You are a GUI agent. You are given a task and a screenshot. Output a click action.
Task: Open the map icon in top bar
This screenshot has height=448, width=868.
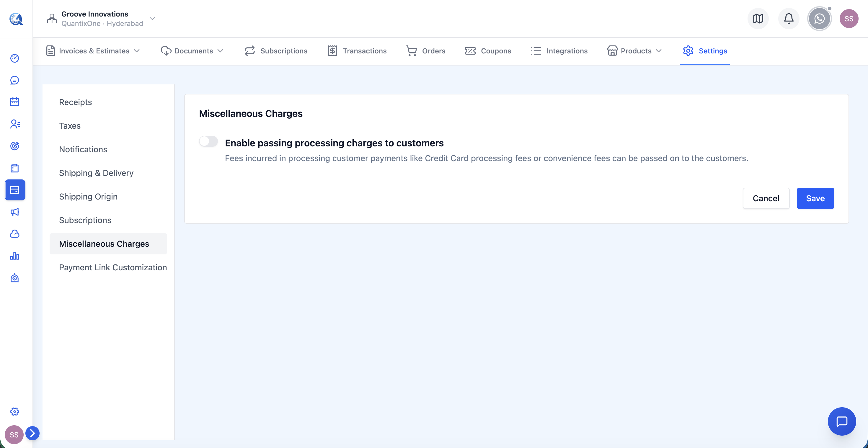(x=758, y=19)
